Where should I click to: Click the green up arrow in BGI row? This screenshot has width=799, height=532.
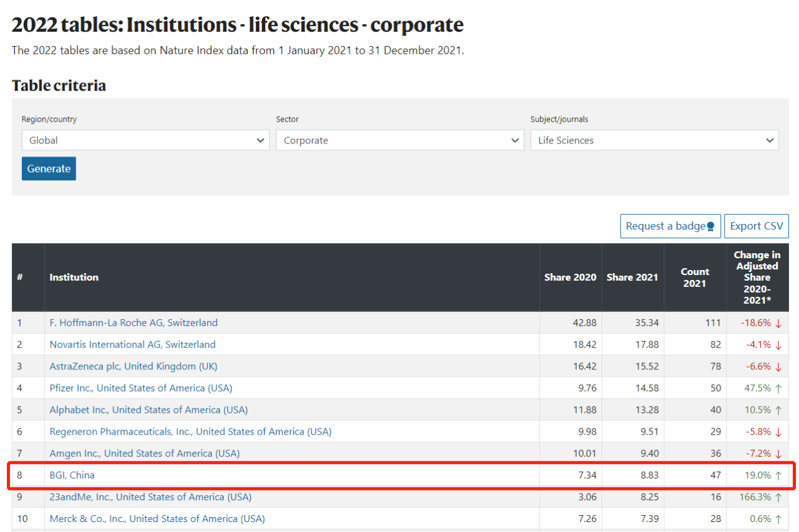click(x=778, y=475)
